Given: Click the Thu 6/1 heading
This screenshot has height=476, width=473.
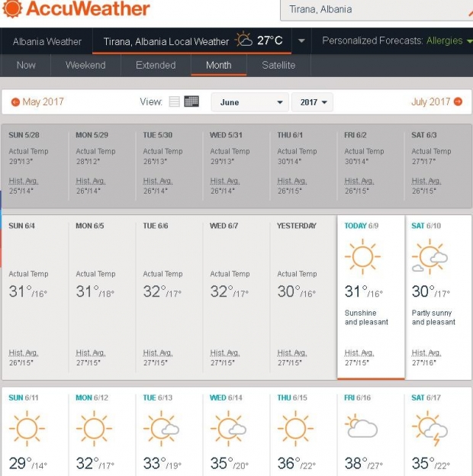Looking at the screenshot, I should coord(290,135).
